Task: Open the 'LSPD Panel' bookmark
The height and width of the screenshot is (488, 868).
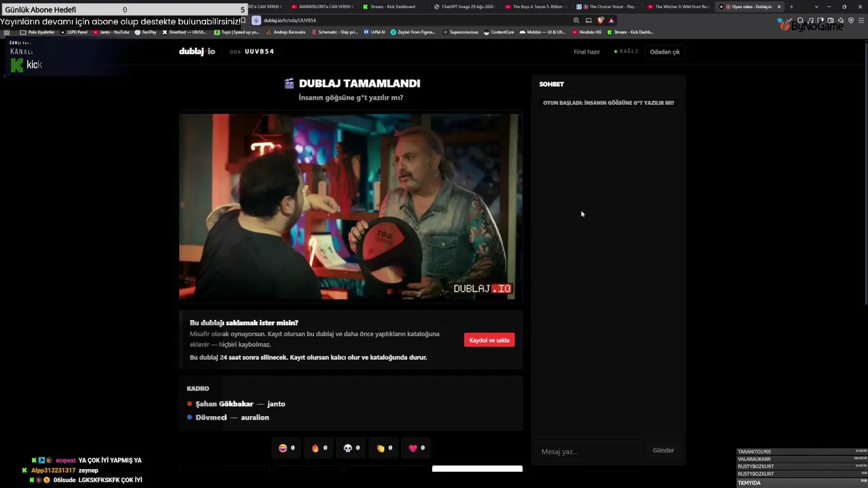Action: click(74, 32)
